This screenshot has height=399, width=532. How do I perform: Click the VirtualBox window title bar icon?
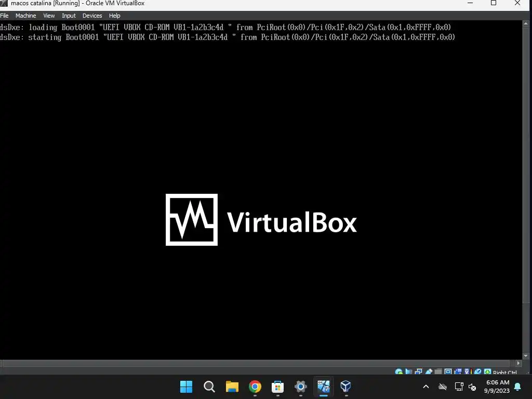(4, 4)
